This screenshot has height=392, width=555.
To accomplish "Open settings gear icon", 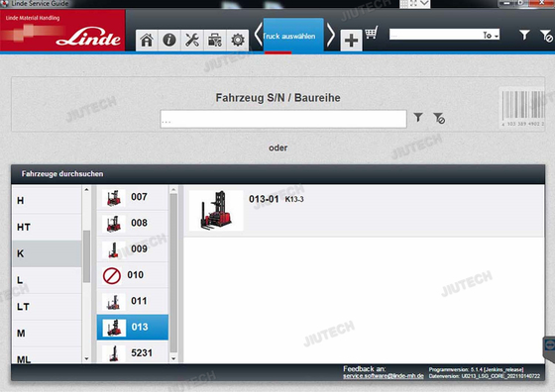I will [x=238, y=40].
